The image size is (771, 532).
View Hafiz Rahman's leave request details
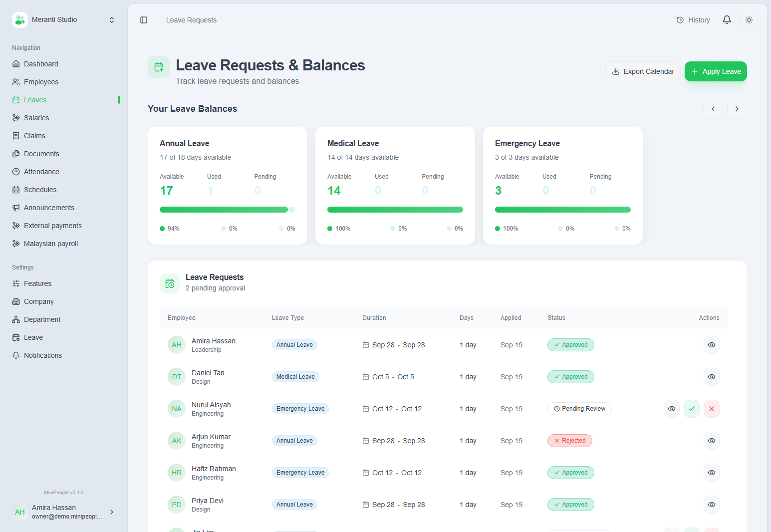pos(712,473)
